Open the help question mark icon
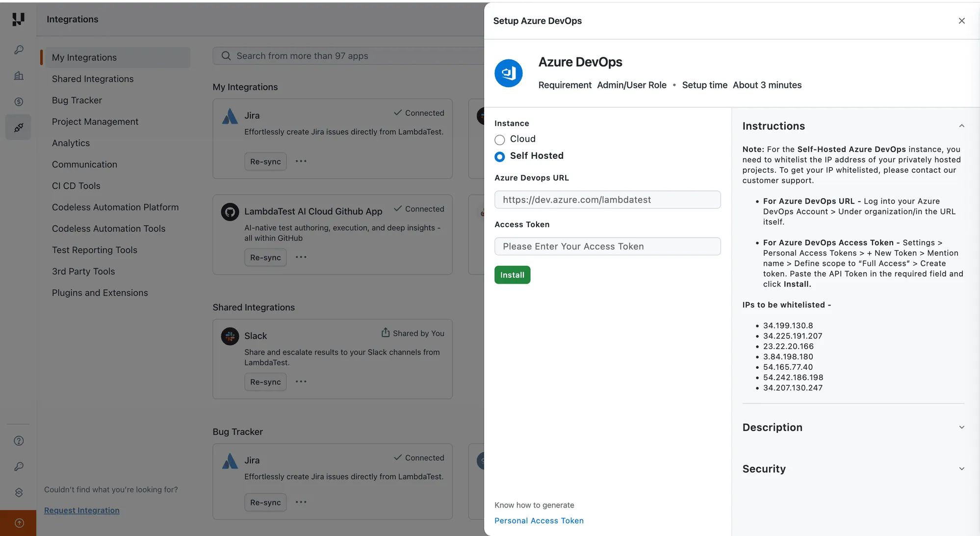The width and height of the screenshot is (980, 536). 19,441
